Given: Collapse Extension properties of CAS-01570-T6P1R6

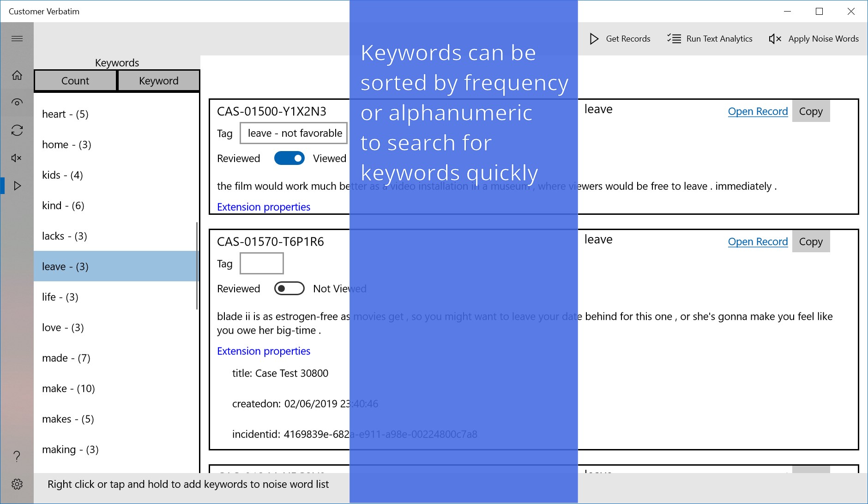Looking at the screenshot, I should tap(264, 351).
